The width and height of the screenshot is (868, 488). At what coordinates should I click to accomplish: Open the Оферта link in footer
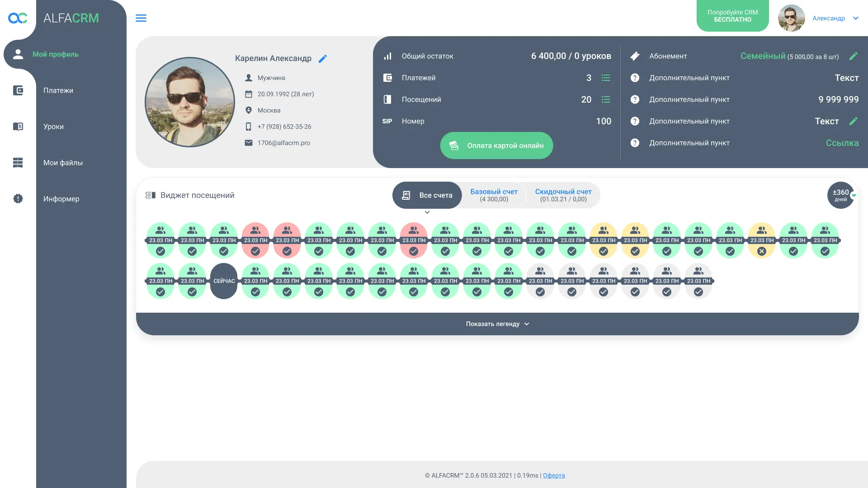[554, 475]
